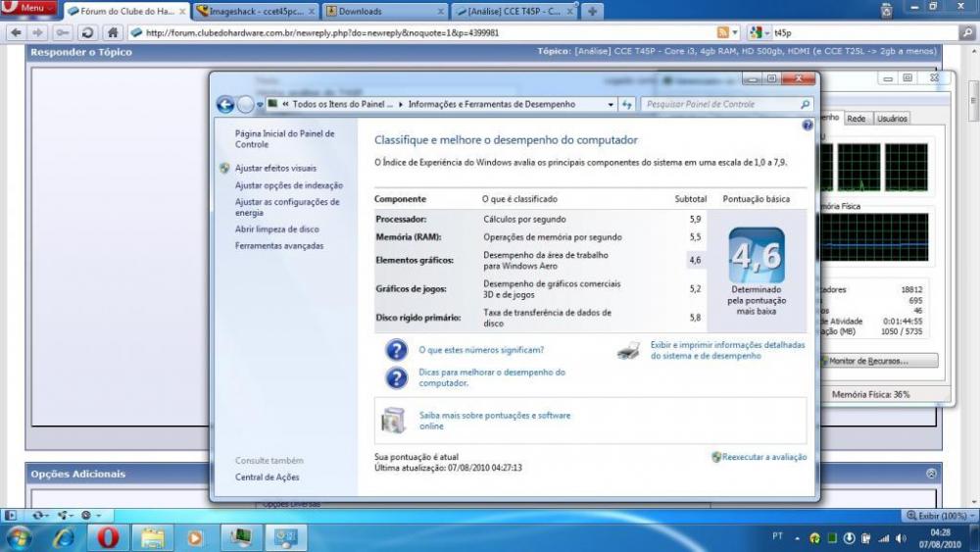Click the refresh icon beside the address path

[627, 104]
